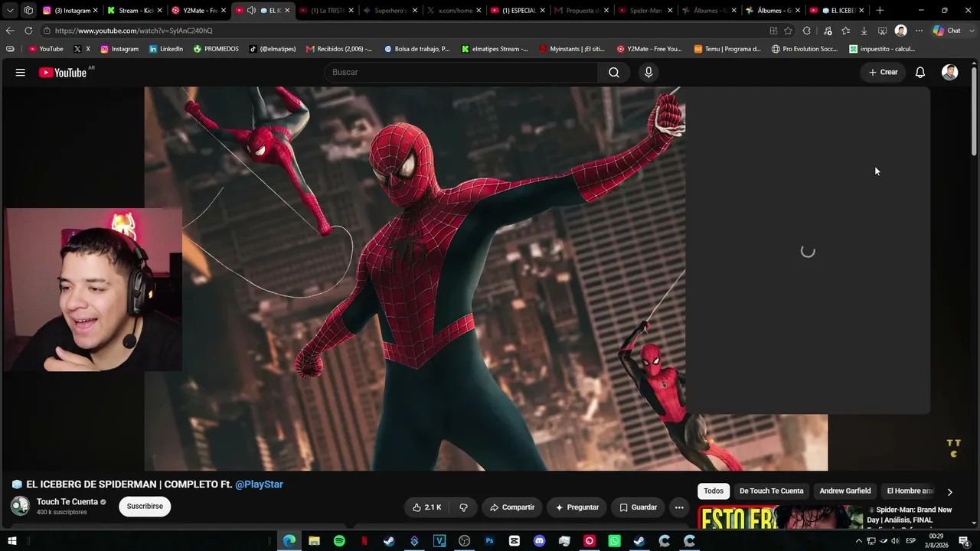Open the Windows Start menu
The width and height of the screenshot is (980, 551).
[12, 541]
